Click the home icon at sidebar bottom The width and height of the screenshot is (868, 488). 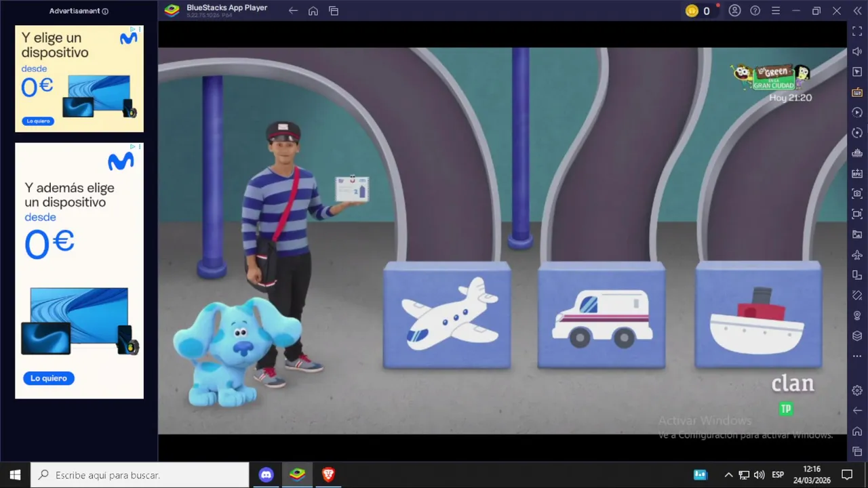[857, 431]
